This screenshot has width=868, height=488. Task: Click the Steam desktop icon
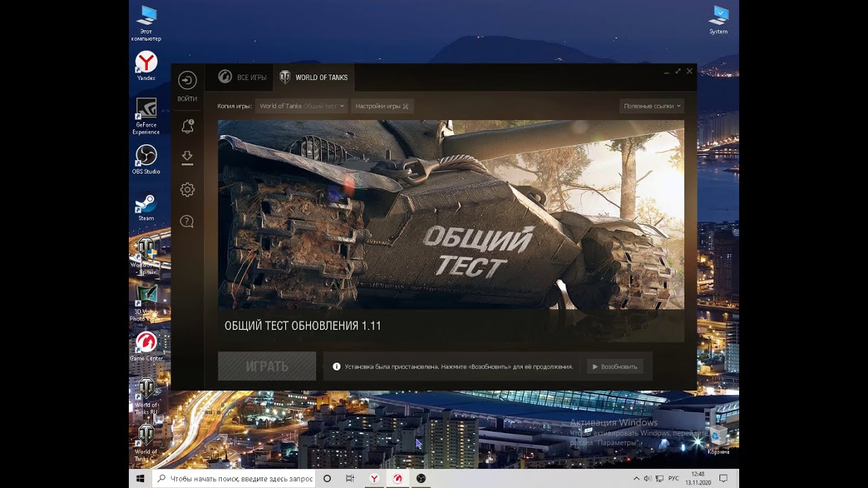tap(146, 207)
